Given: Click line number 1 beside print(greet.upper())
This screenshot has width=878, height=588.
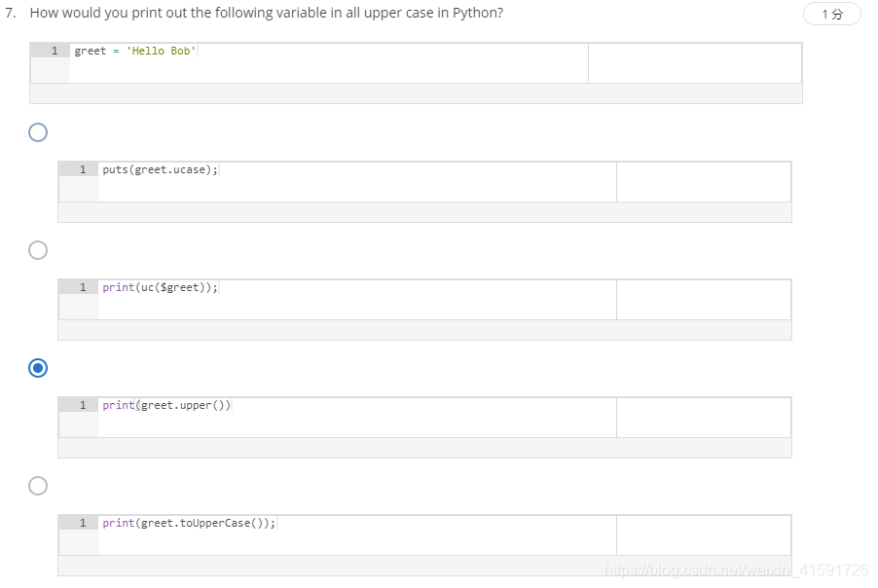Looking at the screenshot, I should (x=83, y=404).
